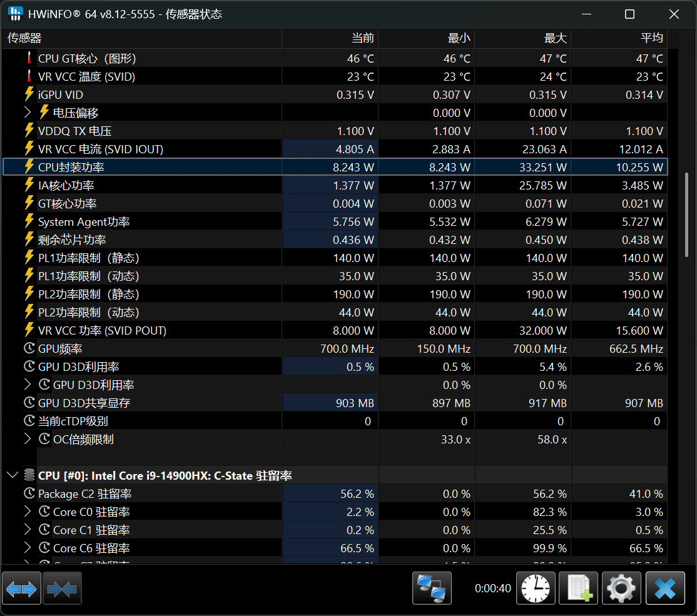Minimize the HWiNFO sensor window
This screenshot has width=697, height=616.
click(x=586, y=14)
